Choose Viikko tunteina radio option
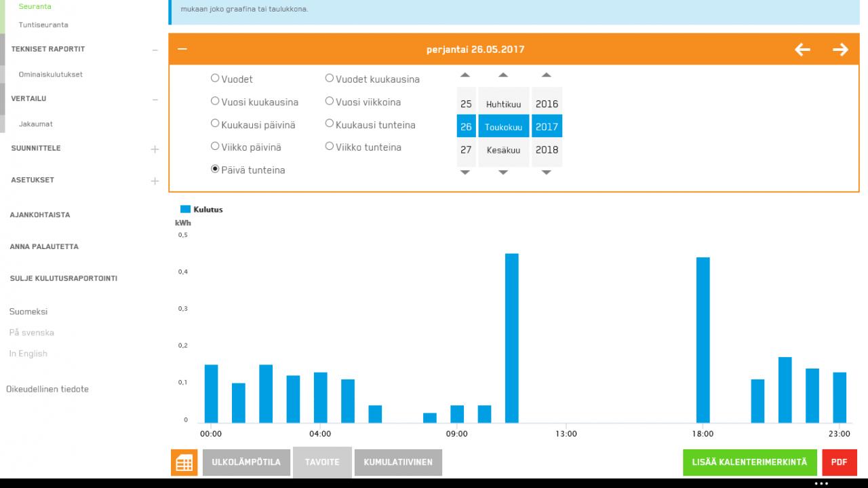Image resolution: width=868 pixels, height=488 pixels. 330,147
